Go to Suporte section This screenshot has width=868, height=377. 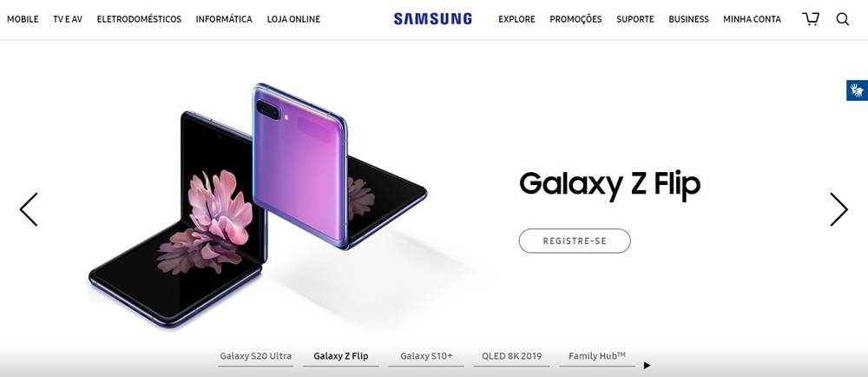[635, 19]
